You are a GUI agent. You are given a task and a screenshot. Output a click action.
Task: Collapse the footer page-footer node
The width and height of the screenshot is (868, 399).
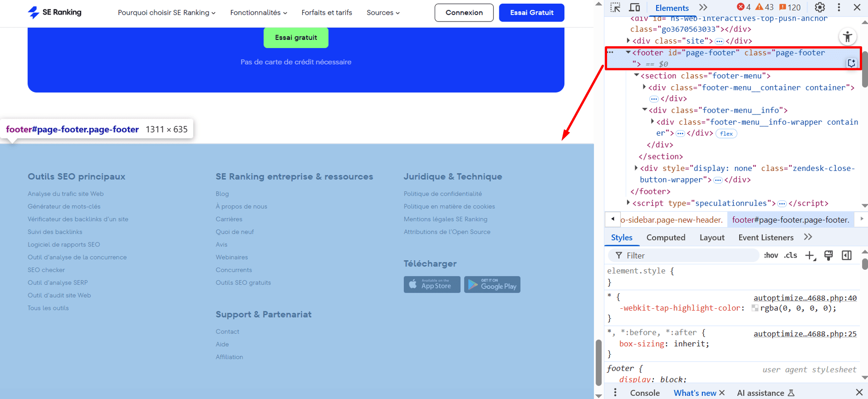click(628, 53)
